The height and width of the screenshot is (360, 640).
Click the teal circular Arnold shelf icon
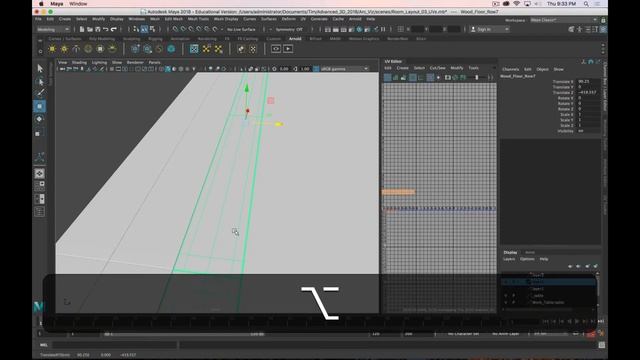[x=171, y=49]
